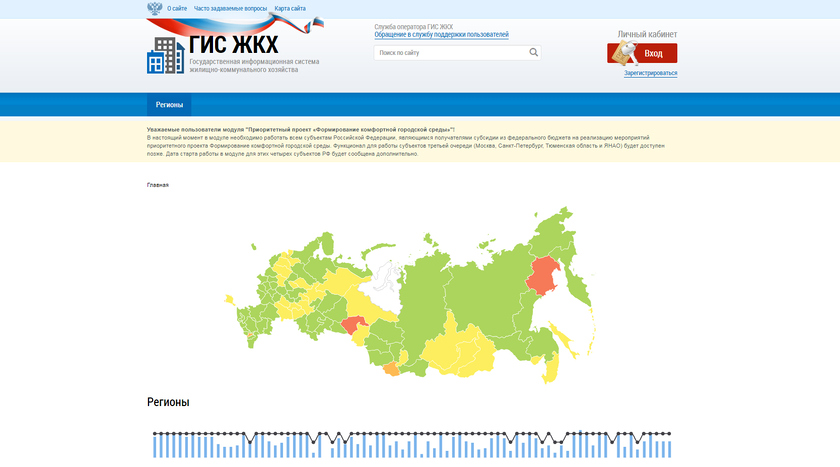Open the О сайте link
Screen dimensions: 840x467
click(x=177, y=8)
